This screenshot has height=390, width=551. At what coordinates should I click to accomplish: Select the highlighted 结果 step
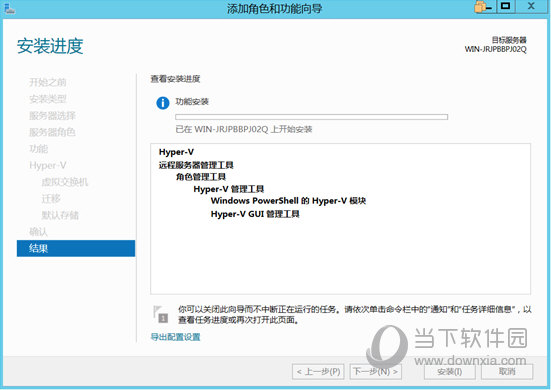[x=76, y=248]
